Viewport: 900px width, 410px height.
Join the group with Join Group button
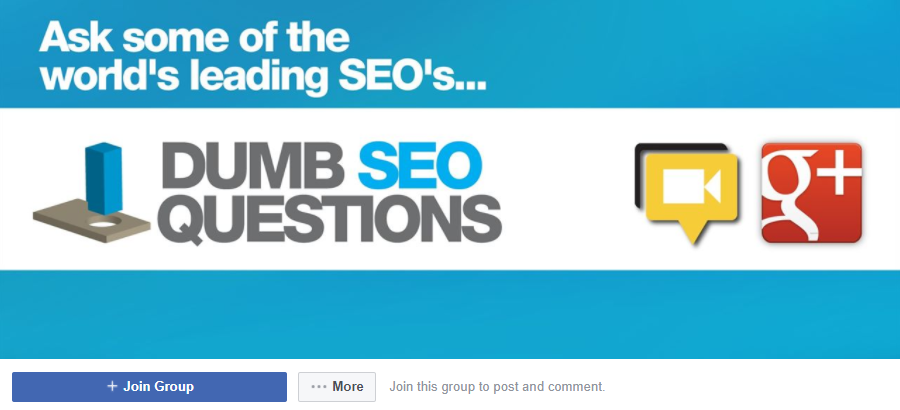(x=149, y=386)
